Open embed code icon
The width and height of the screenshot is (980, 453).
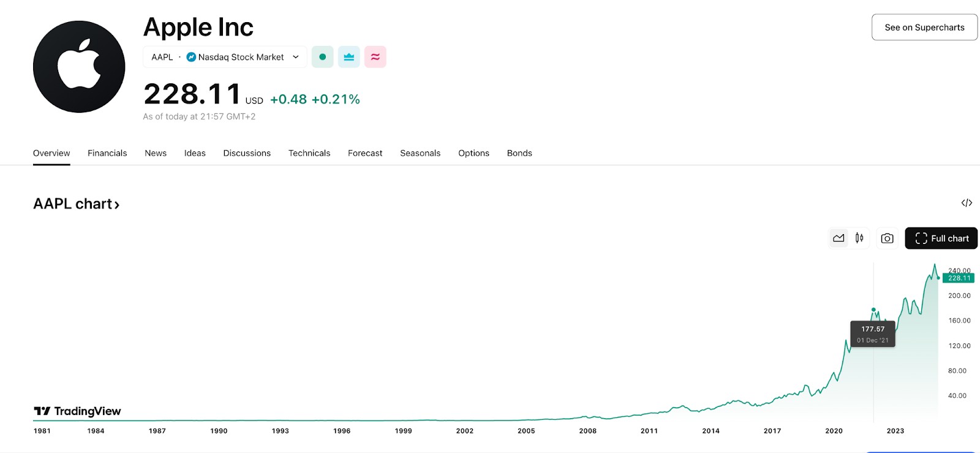(967, 203)
